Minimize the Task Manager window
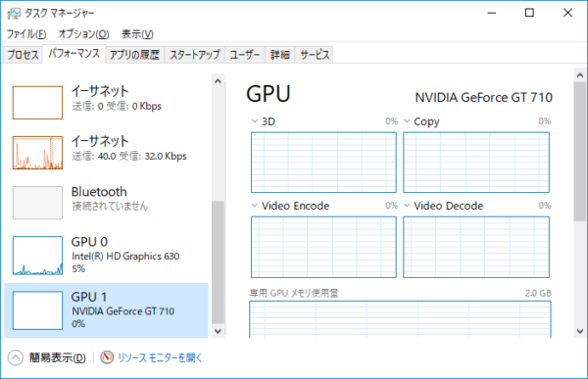Viewport: 588px width, 379px height. [x=492, y=13]
